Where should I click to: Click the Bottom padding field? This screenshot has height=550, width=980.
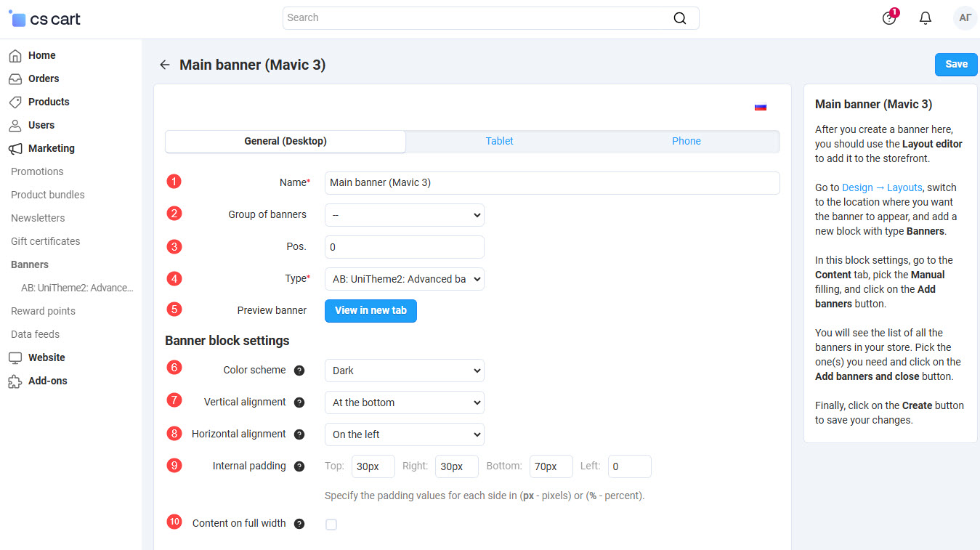point(551,466)
